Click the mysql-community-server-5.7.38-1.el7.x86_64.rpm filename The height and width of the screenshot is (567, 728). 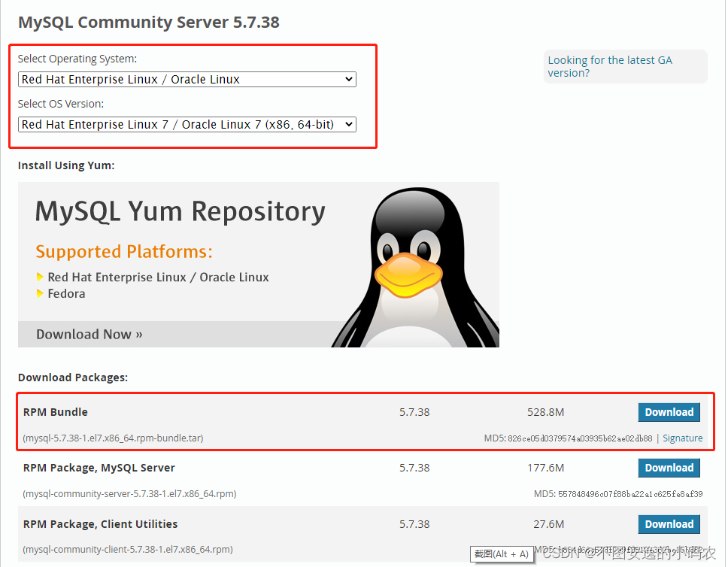point(129,493)
